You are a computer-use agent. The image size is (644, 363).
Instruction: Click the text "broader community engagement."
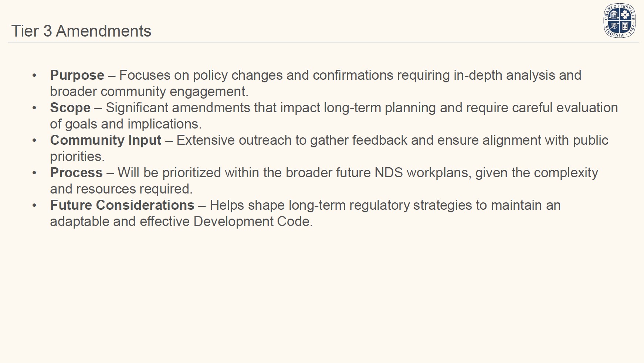149,92
